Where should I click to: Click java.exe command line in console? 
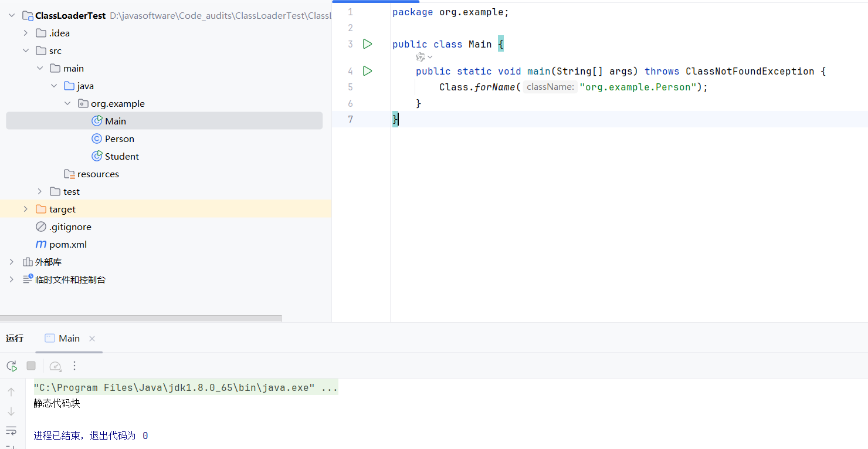(x=185, y=387)
